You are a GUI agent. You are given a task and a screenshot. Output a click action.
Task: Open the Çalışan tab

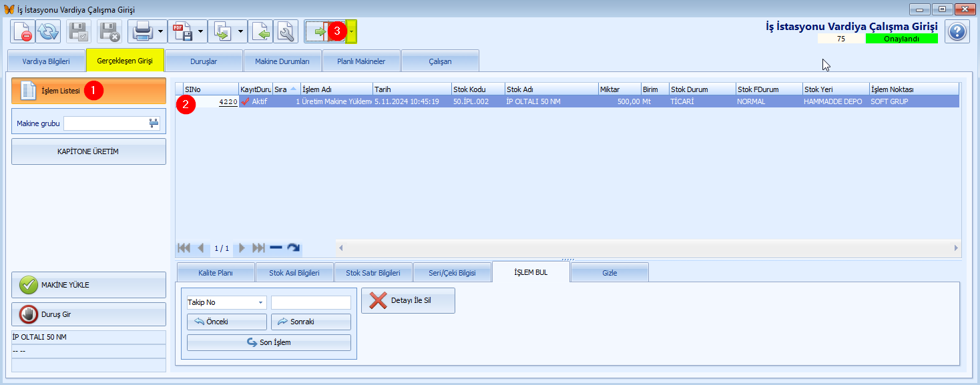click(x=440, y=61)
